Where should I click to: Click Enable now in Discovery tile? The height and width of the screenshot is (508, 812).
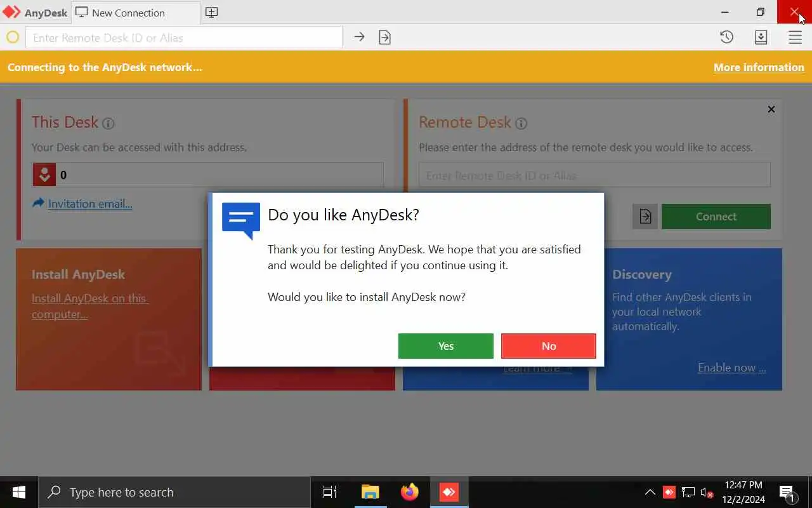pyautogui.click(x=732, y=368)
